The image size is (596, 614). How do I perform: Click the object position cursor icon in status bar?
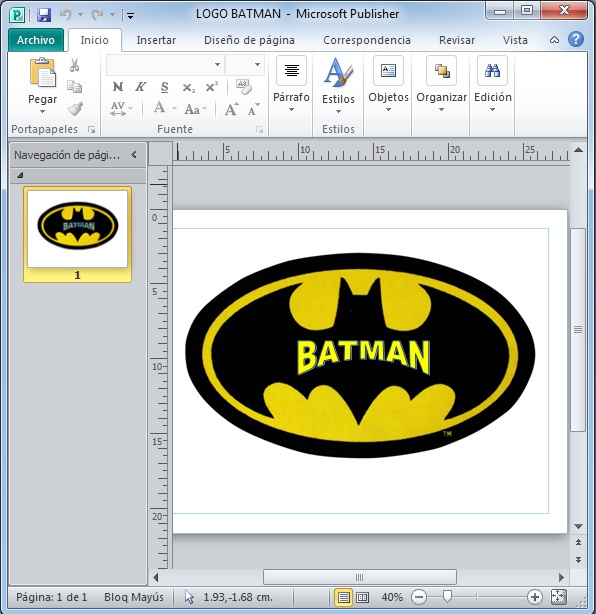pyautogui.click(x=189, y=597)
